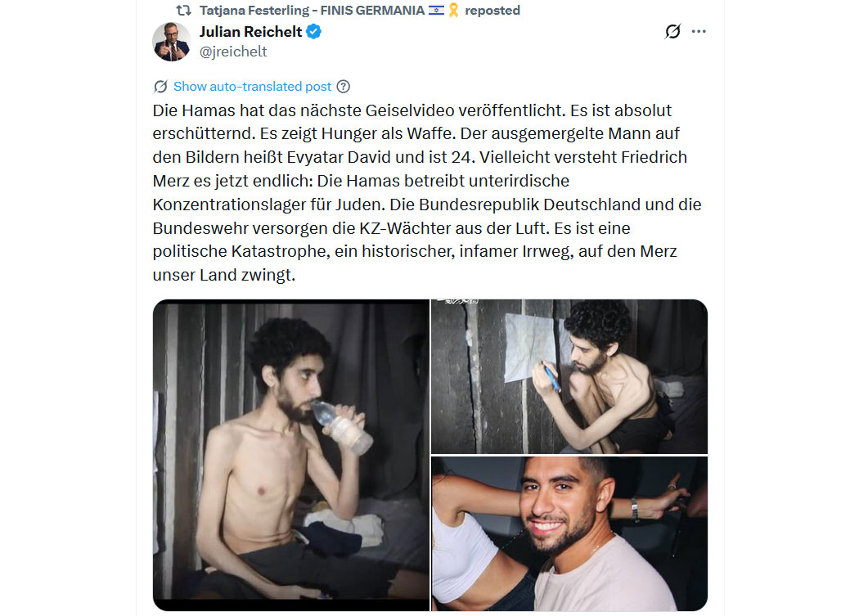Click Julian Reichelt's profile avatar
Screen dimensions: 859x616
tap(172, 42)
